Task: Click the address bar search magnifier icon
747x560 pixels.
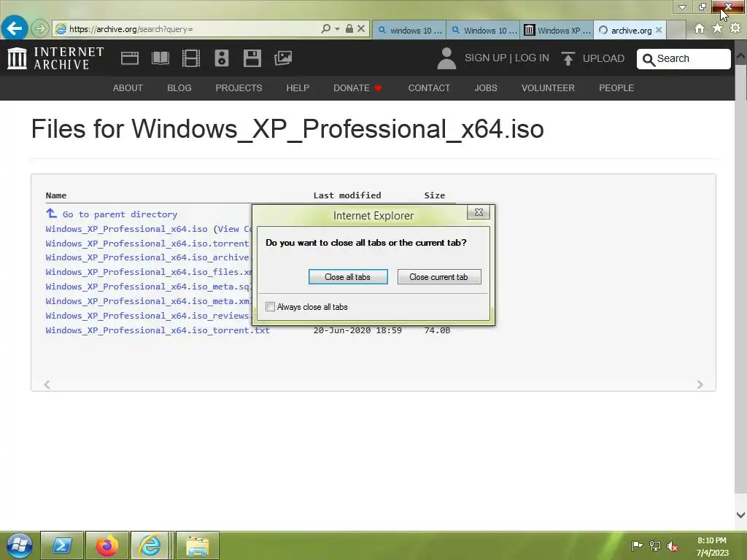Action: point(326,28)
